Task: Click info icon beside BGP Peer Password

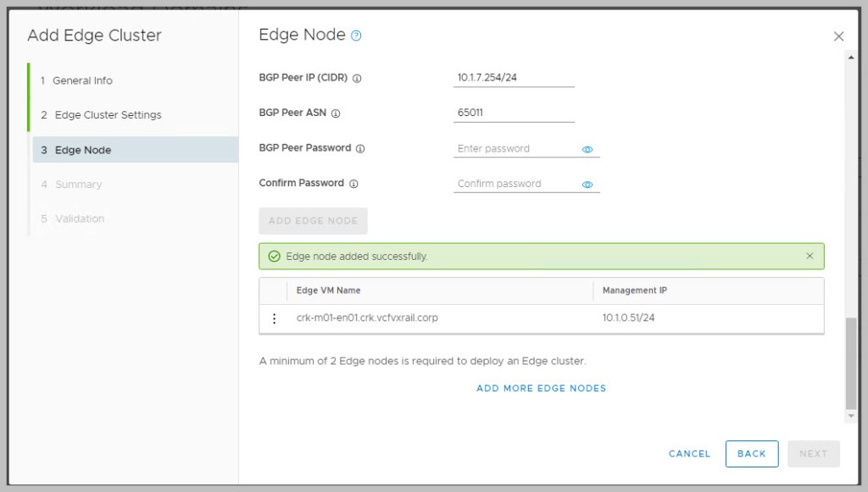Action: [360, 148]
